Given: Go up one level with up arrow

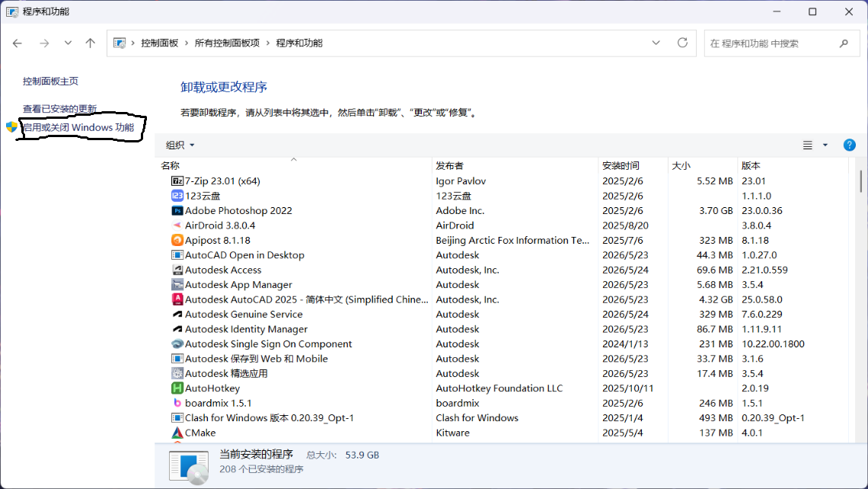Looking at the screenshot, I should click(x=91, y=43).
